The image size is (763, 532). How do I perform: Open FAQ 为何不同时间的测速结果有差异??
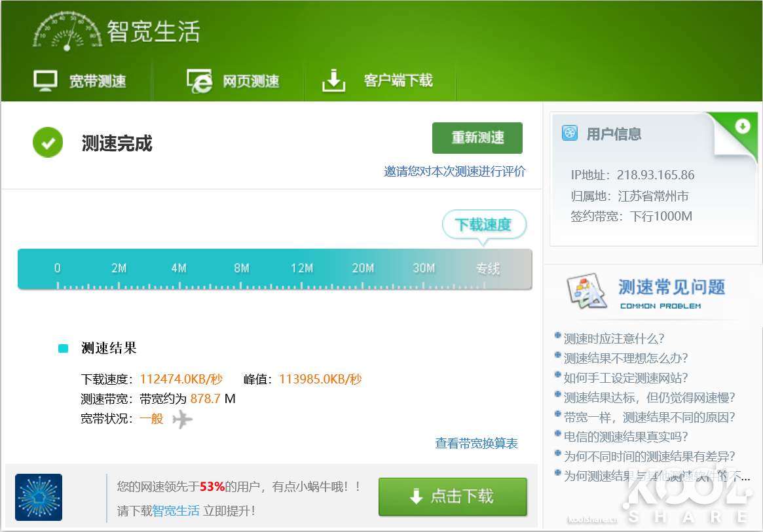pyautogui.click(x=649, y=456)
